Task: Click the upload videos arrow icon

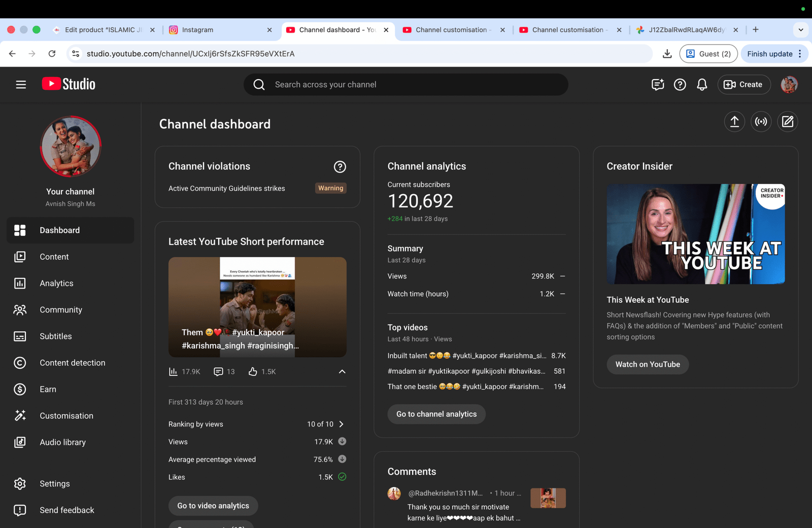Action: click(x=734, y=122)
